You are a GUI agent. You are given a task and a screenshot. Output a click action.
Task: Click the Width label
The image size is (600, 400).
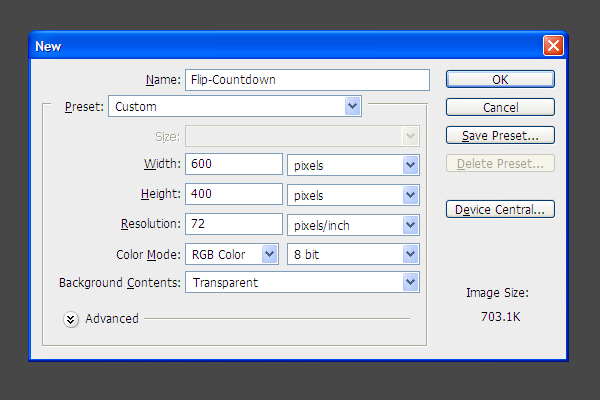point(162,164)
